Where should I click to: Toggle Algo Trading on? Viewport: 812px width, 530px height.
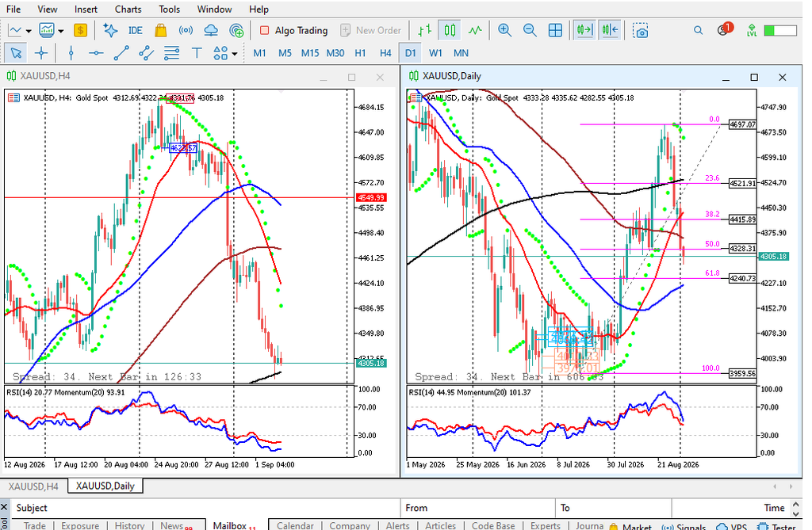293,31
